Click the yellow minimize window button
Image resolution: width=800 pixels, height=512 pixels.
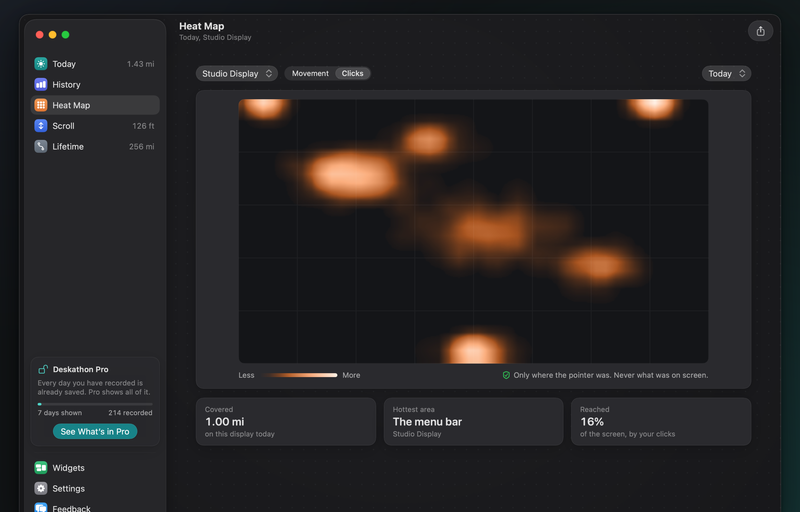coord(53,35)
